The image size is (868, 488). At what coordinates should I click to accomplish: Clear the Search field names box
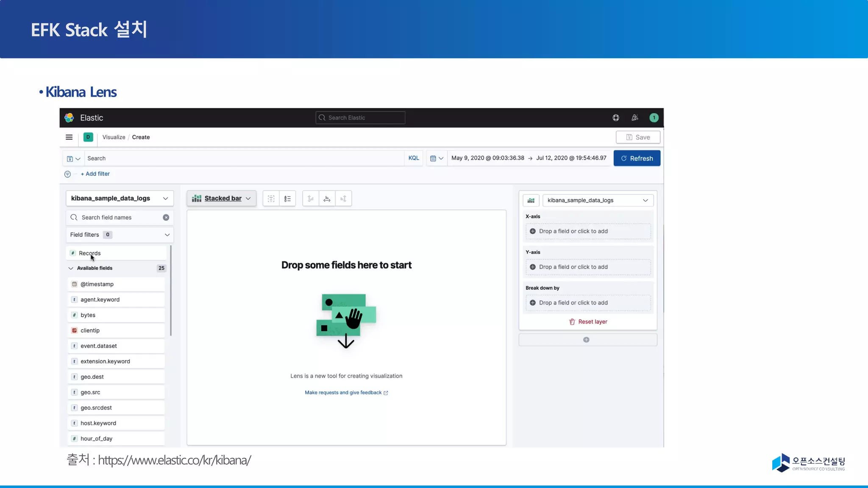166,217
